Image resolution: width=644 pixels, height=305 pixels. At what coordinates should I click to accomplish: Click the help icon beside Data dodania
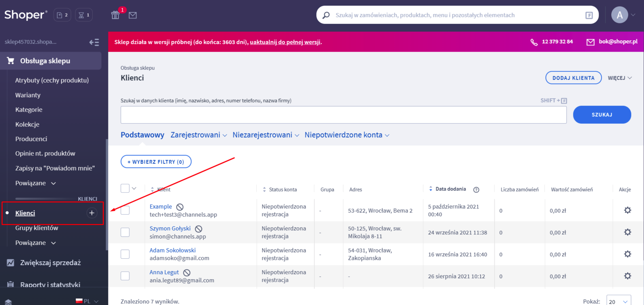click(476, 190)
